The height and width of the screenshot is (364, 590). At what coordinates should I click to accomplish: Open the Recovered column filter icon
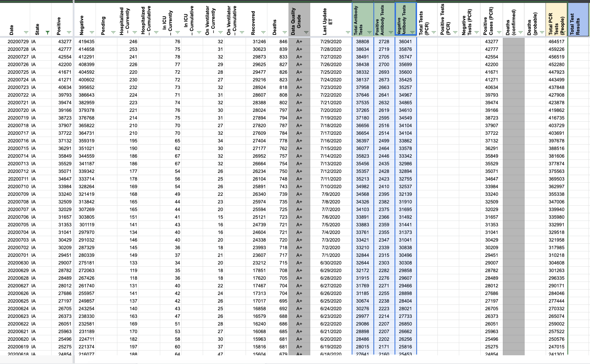263,32
